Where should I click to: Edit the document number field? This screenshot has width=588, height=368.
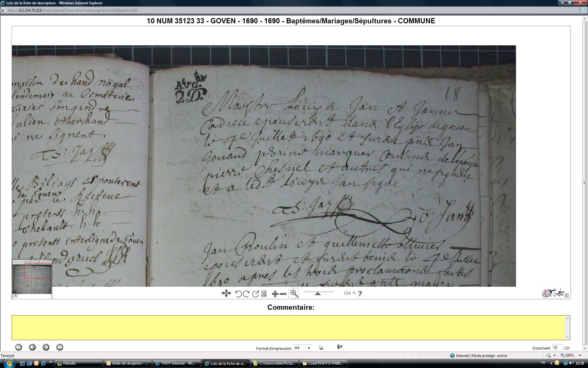tap(556, 348)
